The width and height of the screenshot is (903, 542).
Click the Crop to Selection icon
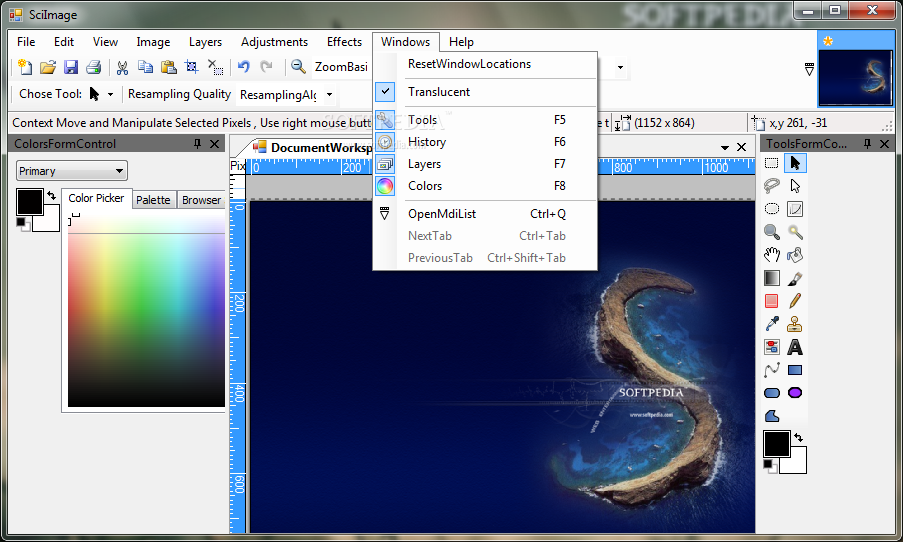191,67
